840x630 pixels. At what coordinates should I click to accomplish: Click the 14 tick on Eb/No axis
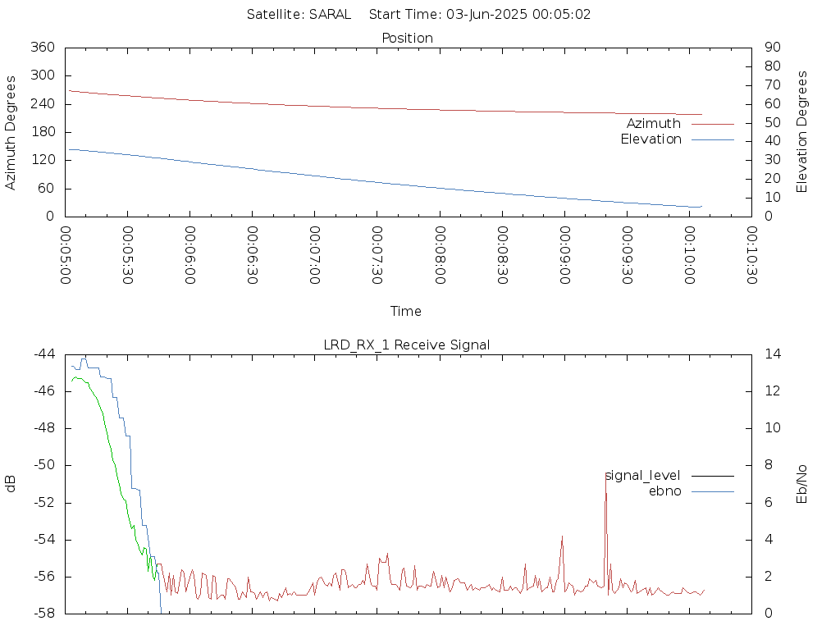point(773,354)
